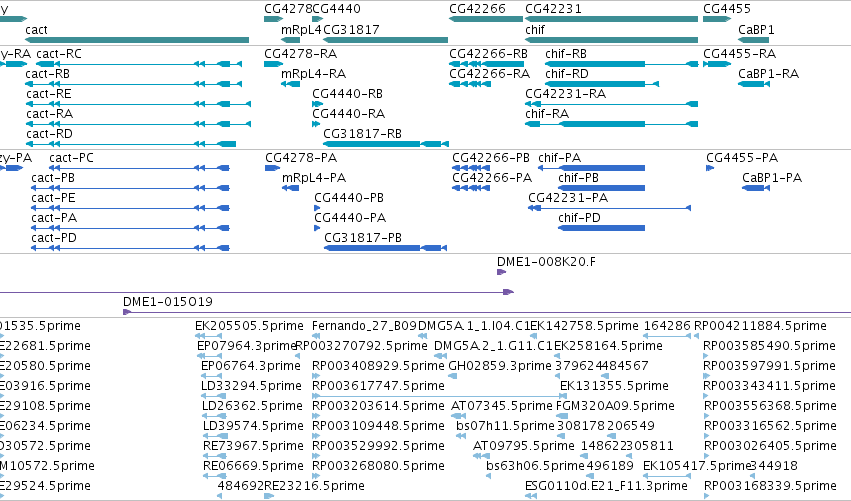Select protein CG4278-PA

tap(272, 168)
